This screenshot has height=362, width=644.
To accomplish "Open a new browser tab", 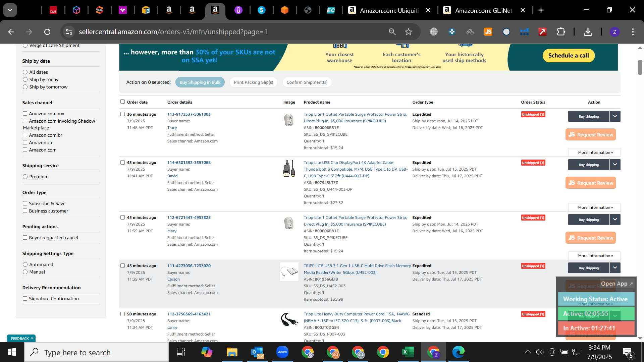I will point(541,10).
